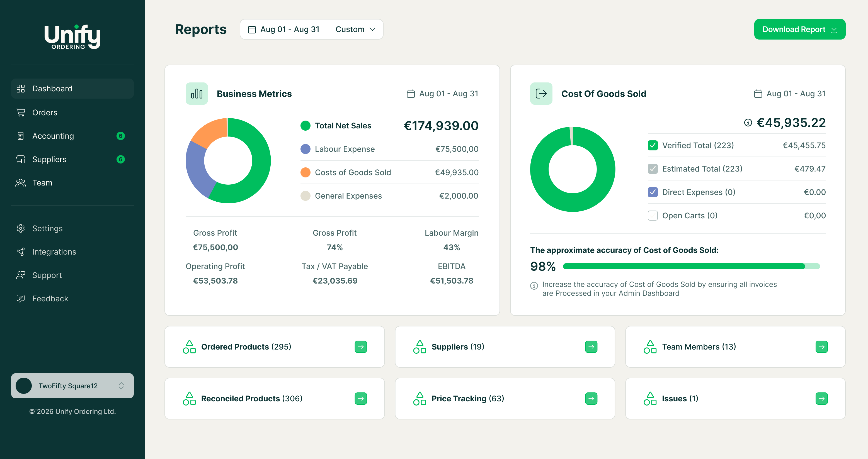Image resolution: width=868 pixels, height=459 pixels.
Task: Open Reconciled Products arrow button
Action: click(x=360, y=398)
